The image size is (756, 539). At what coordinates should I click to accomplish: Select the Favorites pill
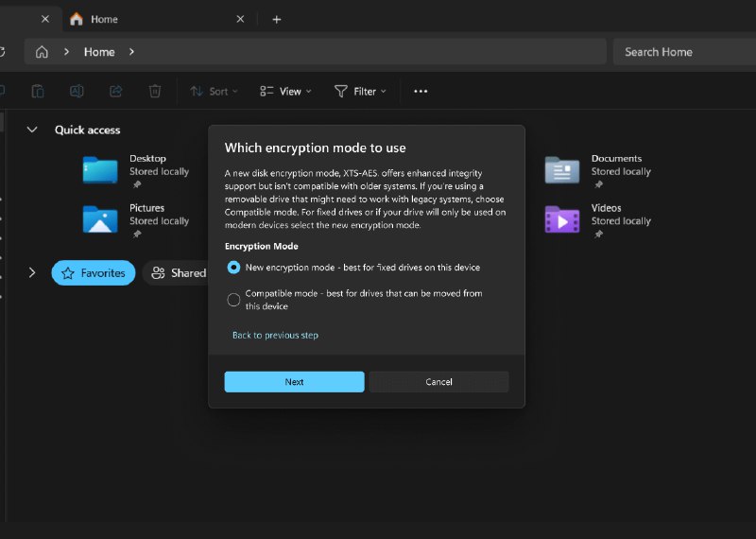point(94,272)
